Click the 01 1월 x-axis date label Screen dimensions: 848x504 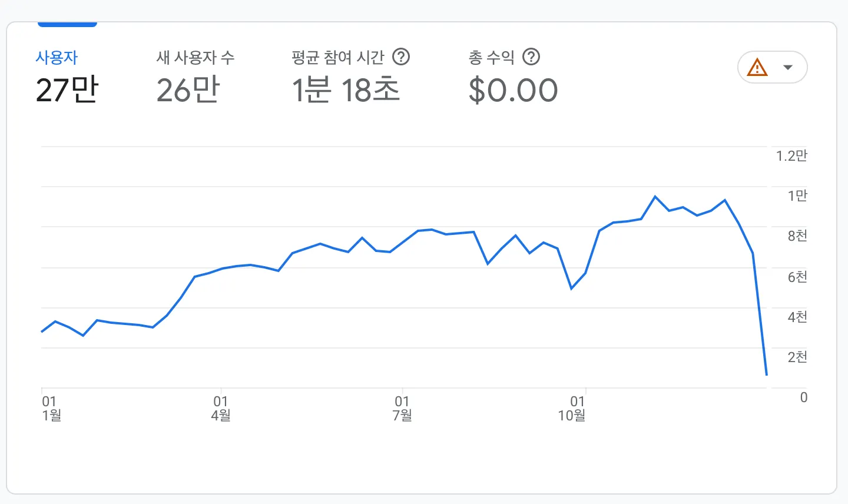click(51, 408)
